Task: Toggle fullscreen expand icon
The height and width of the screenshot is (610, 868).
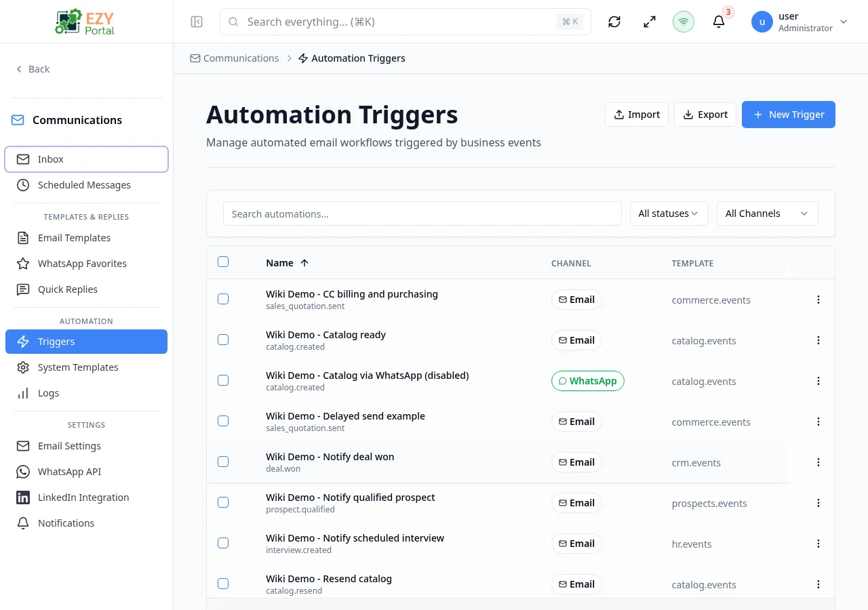Action: (x=650, y=22)
